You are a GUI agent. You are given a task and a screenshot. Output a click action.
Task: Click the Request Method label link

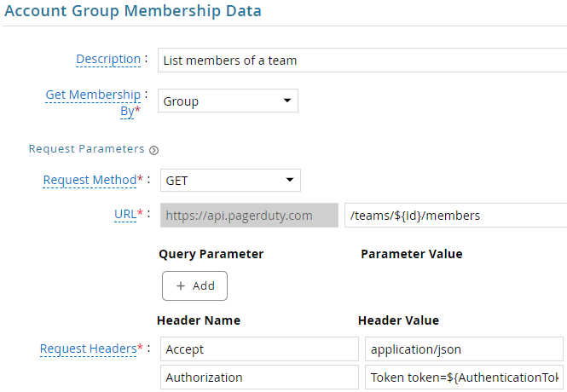pos(90,180)
